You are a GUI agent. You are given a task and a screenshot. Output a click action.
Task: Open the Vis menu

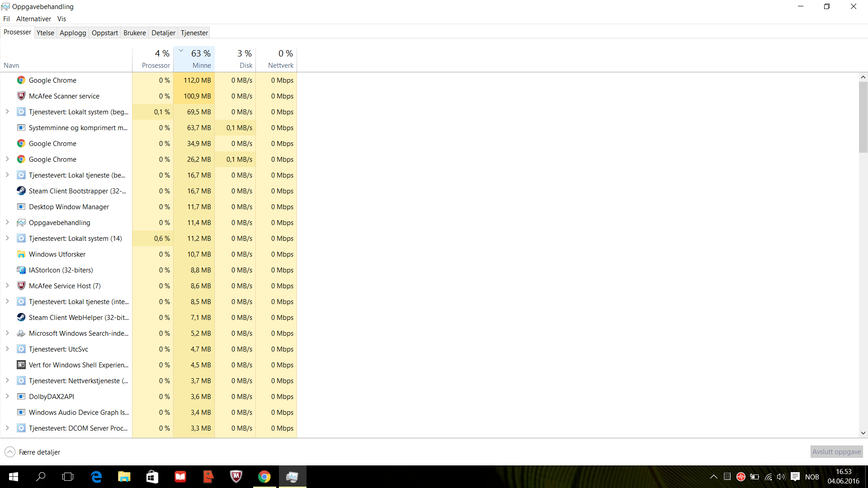61,19
